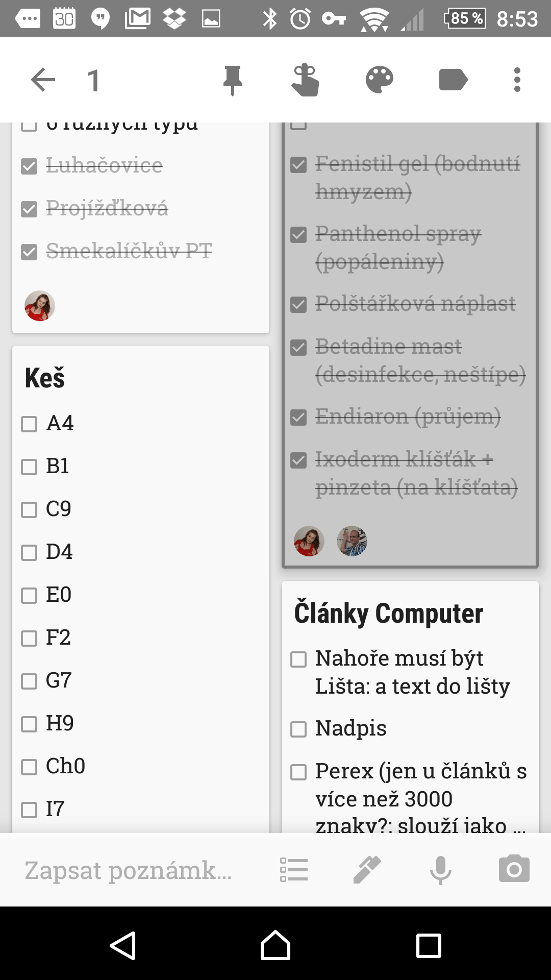This screenshot has width=551, height=980.
Task: Tick the Nadpis checkbox
Action: tap(298, 729)
